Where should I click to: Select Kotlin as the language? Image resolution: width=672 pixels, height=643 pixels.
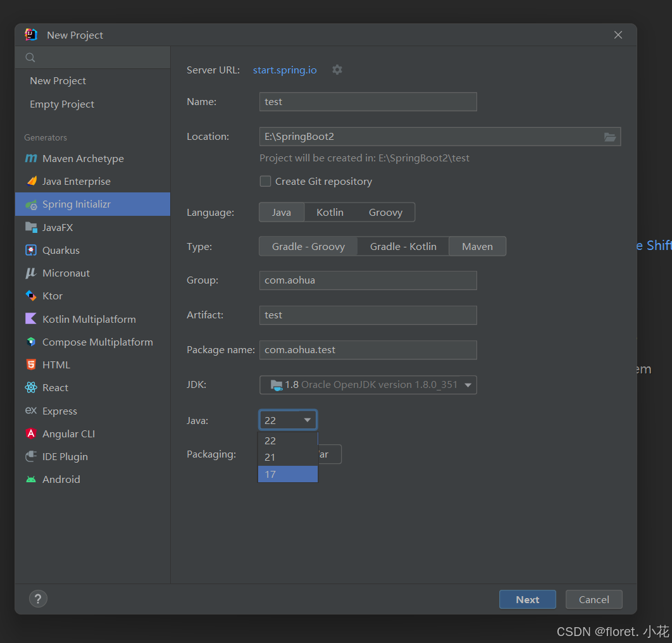click(330, 212)
